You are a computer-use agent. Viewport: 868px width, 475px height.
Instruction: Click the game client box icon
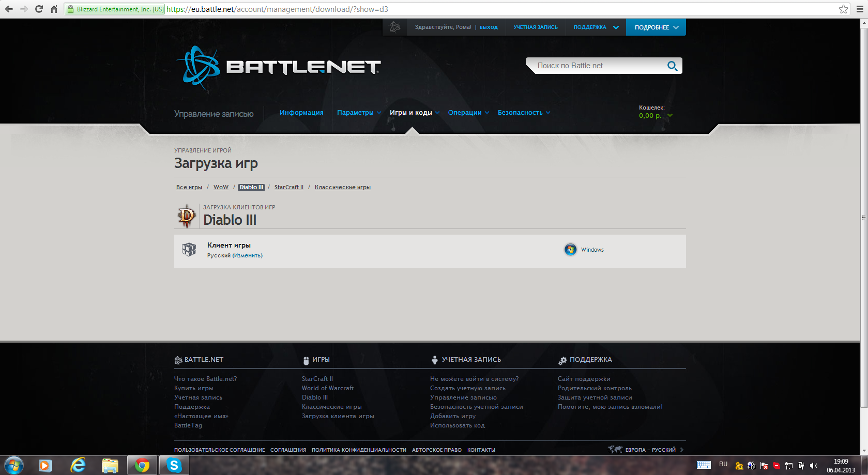coord(189,250)
